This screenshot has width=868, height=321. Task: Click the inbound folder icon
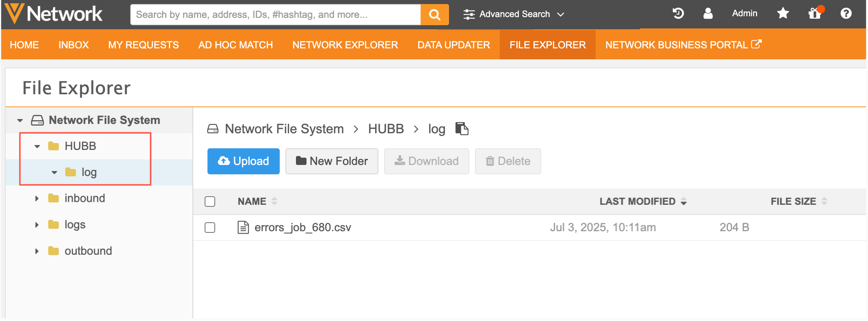pos(54,198)
